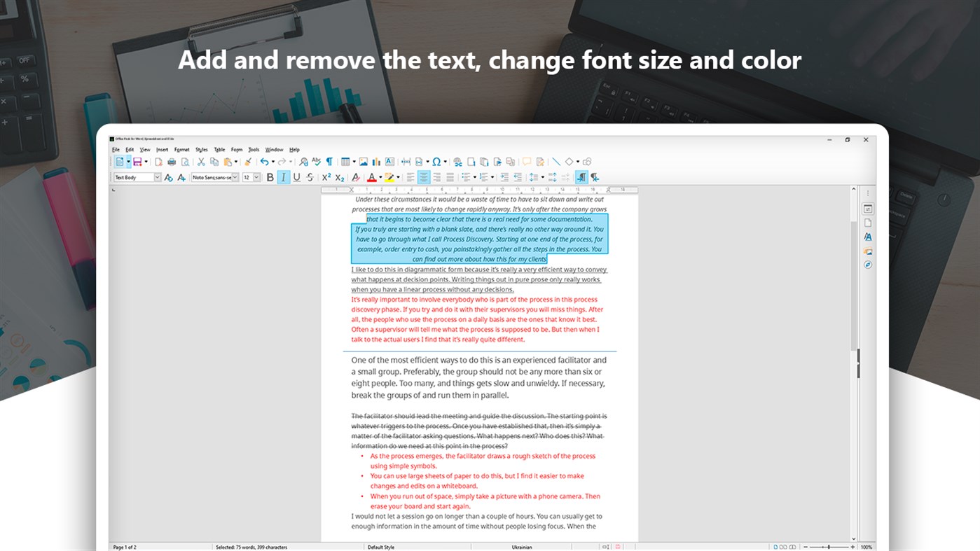
Task: Toggle bold formatting
Action: tap(270, 177)
